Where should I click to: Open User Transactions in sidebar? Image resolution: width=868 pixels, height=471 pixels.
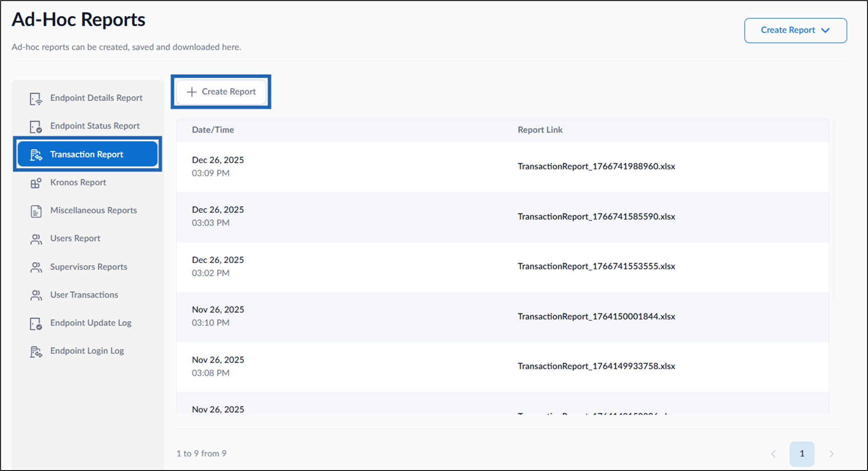tap(87, 295)
